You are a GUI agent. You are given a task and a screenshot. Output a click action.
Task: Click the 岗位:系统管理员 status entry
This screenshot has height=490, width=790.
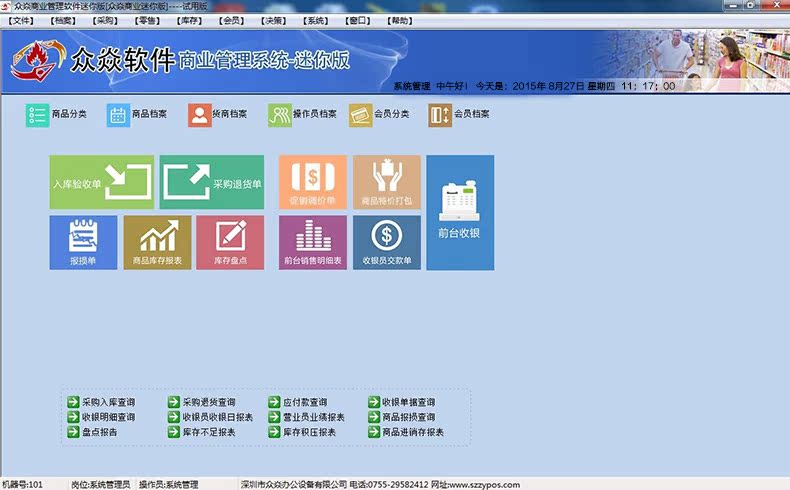point(100,484)
